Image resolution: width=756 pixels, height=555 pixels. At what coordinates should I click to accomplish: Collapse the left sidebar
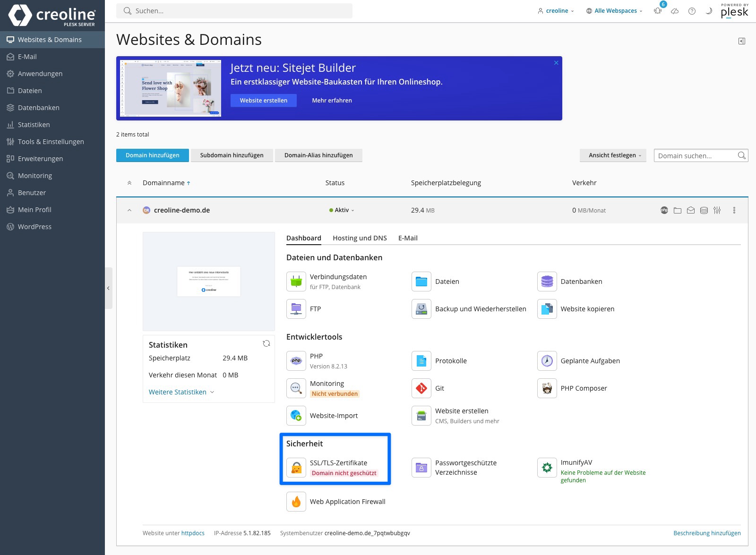coord(108,288)
